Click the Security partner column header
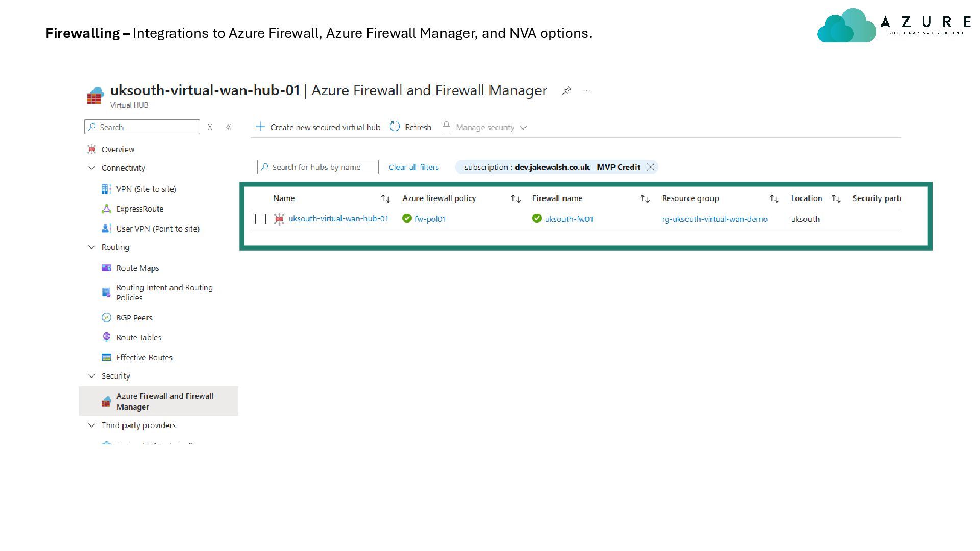The height and width of the screenshot is (551, 980). click(877, 198)
